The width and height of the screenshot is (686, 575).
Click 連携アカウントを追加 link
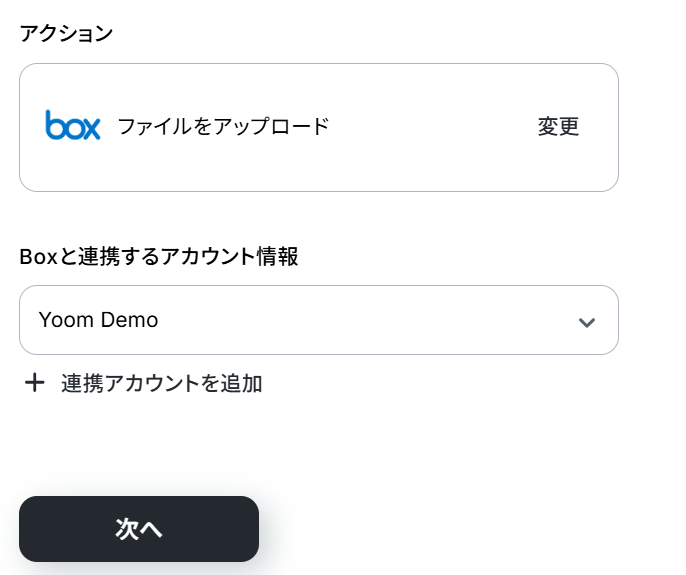[161, 383]
